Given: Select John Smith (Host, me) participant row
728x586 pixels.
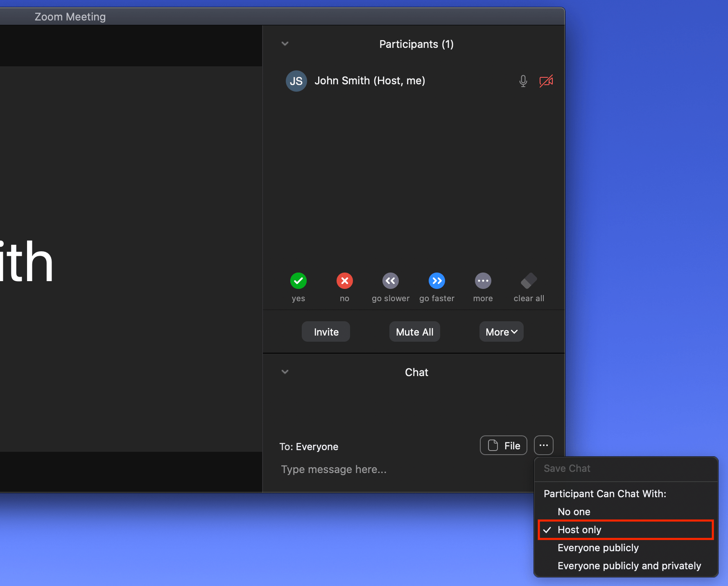Looking at the screenshot, I should tap(414, 81).
